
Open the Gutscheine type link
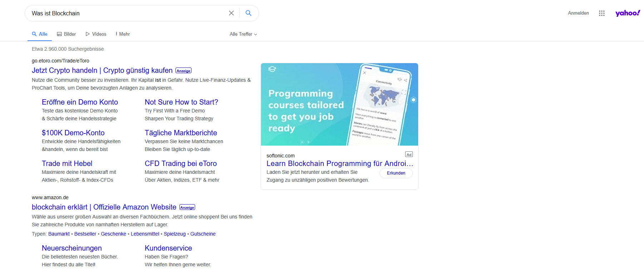tap(203, 234)
